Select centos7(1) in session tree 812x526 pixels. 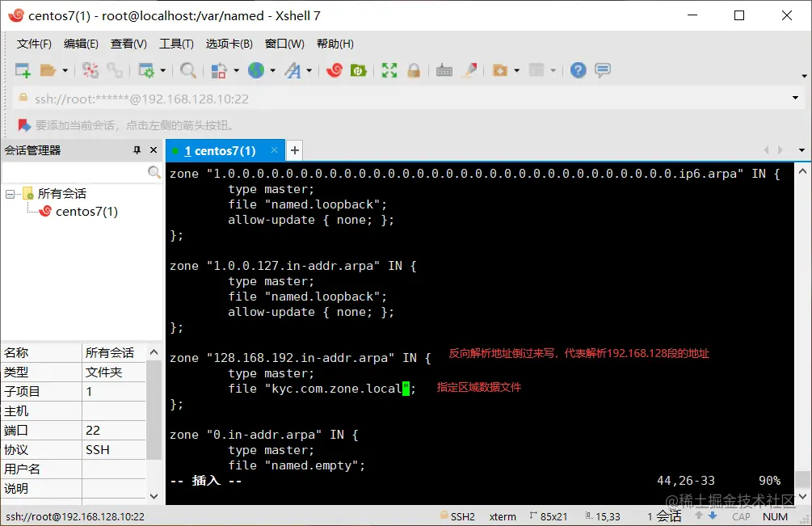pos(86,211)
